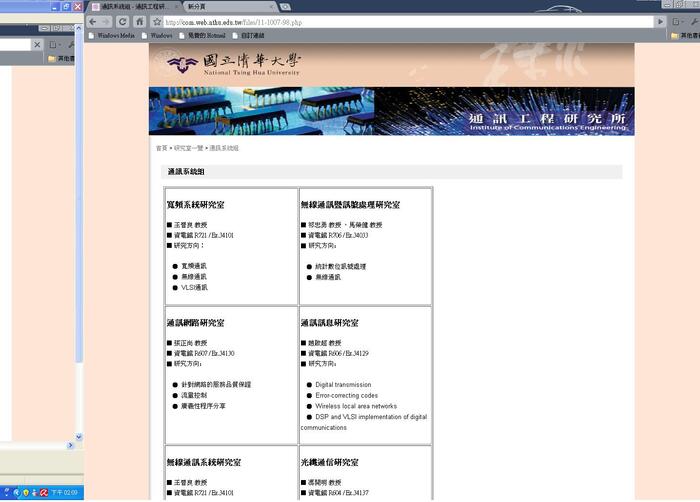Viewport: 700px width, 502px height.
Task: Click the 寬頻系統研究室 heading
Action: [x=196, y=205]
